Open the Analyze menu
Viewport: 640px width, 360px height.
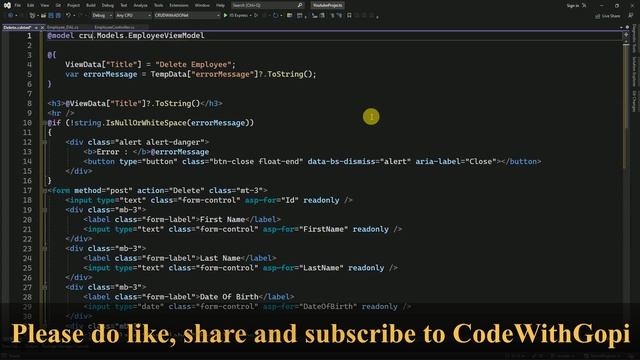pyautogui.click(x=140, y=5)
